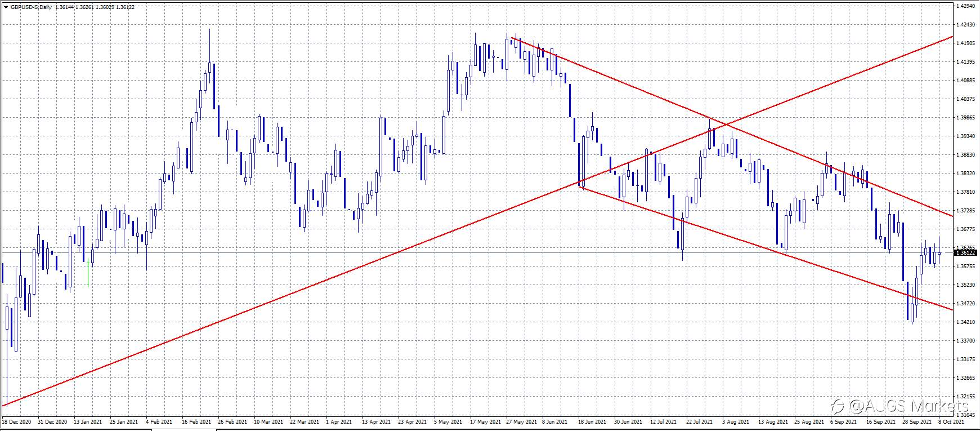
Task: Click the 22 Jul 2021 date label
Action: click(x=700, y=421)
